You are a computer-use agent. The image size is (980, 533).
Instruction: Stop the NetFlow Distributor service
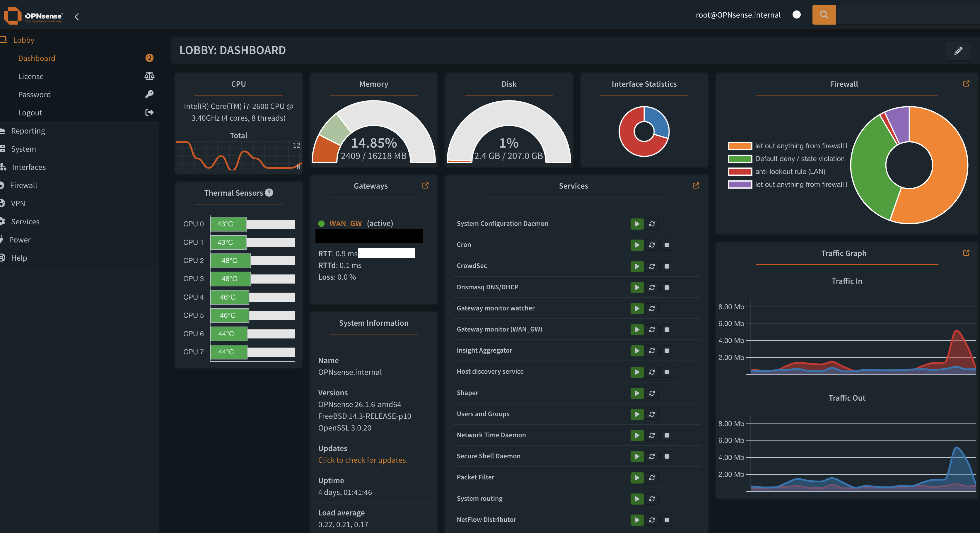point(667,520)
